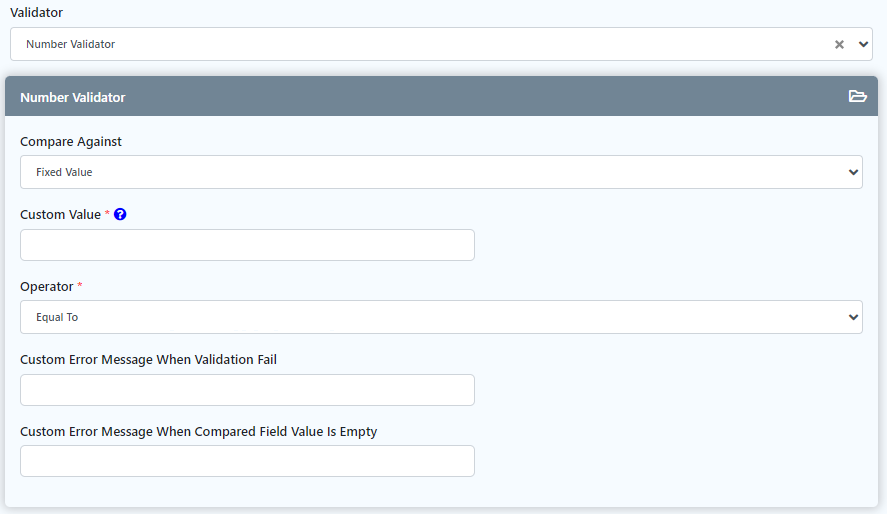Clear the selected Number Validator value
This screenshot has height=514, width=887.
click(840, 44)
